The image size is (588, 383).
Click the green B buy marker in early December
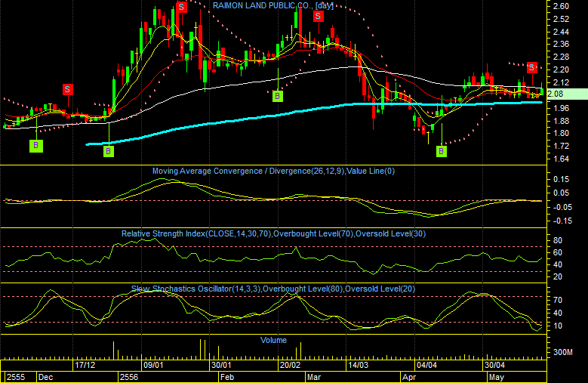tap(36, 145)
